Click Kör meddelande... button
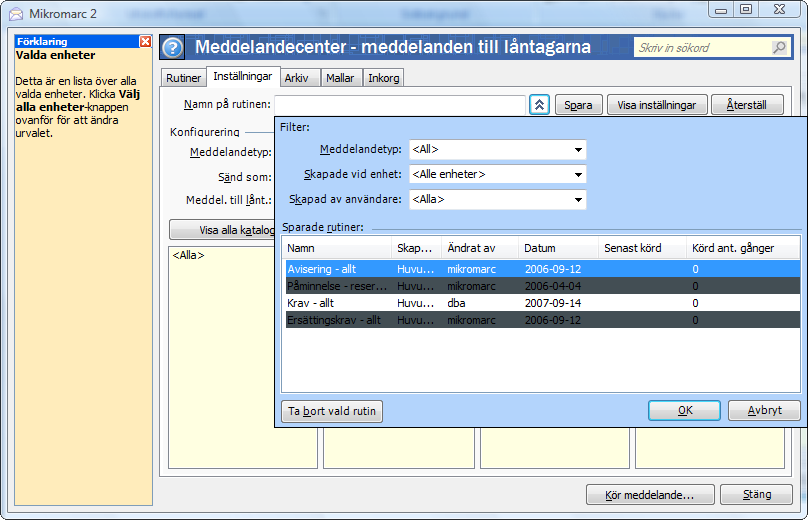This screenshot has height=520, width=808. pyautogui.click(x=650, y=495)
